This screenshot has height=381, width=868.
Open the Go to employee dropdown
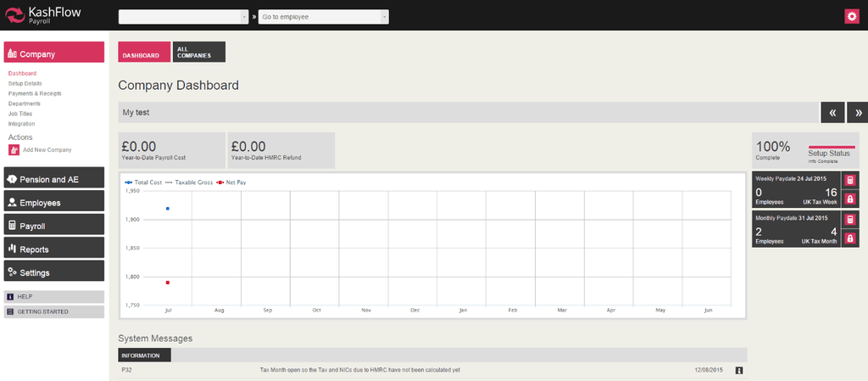pos(323,16)
